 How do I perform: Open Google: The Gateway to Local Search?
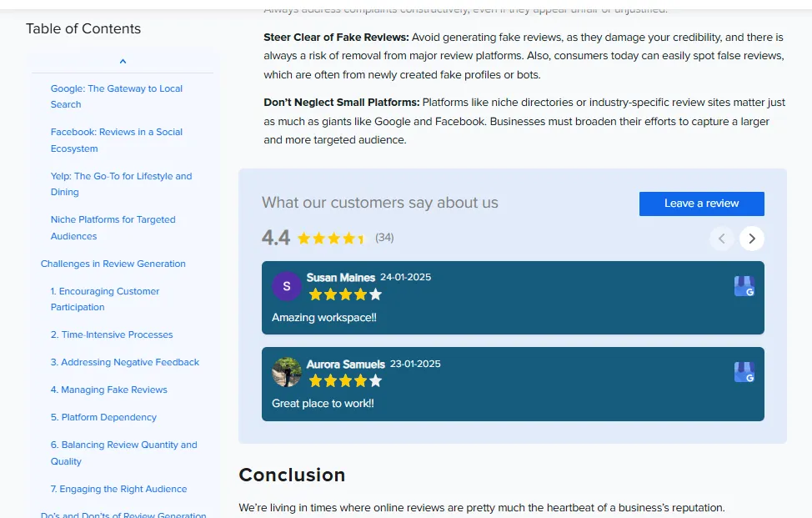click(116, 96)
